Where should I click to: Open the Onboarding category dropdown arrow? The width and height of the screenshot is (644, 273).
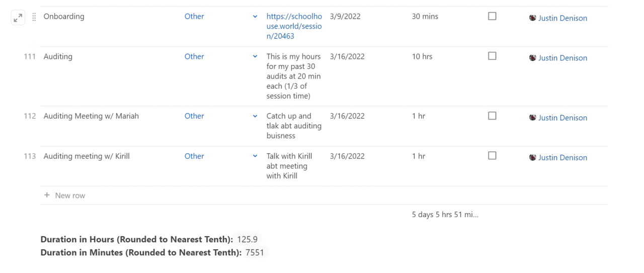tap(255, 17)
